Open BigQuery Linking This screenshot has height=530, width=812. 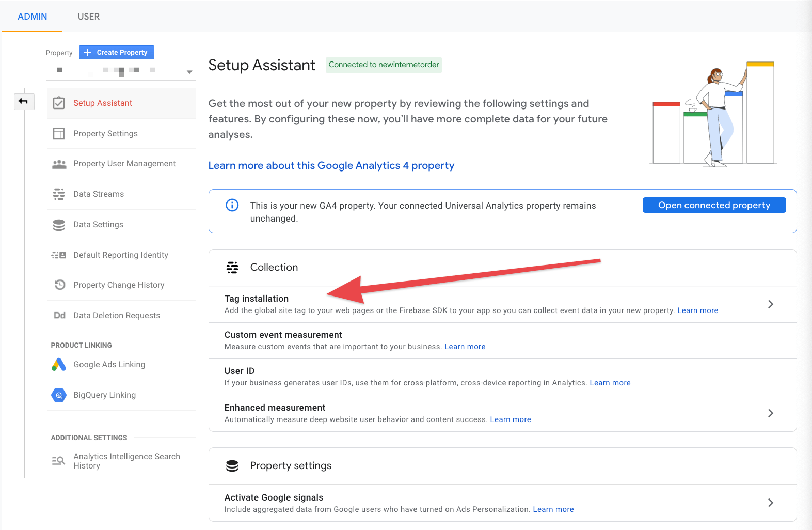point(121,395)
